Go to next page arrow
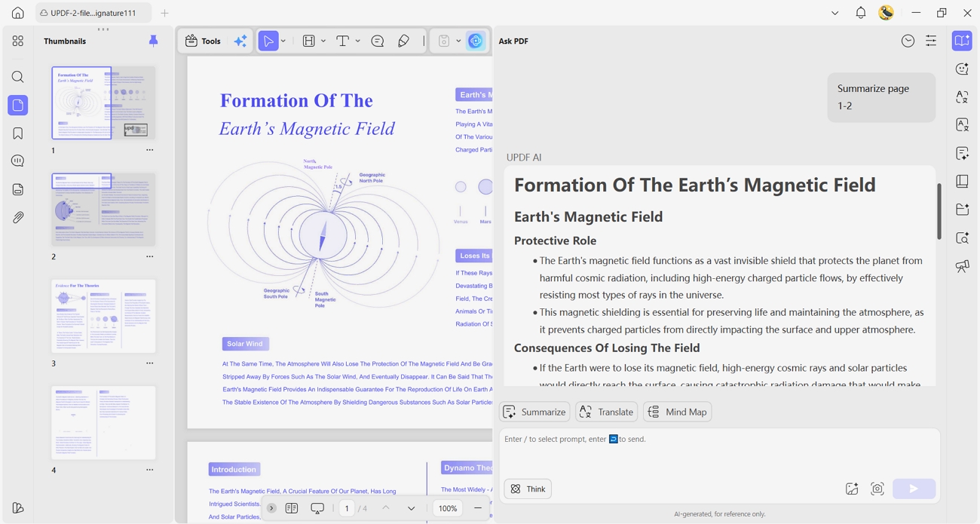This screenshot has width=980, height=524. point(411,508)
